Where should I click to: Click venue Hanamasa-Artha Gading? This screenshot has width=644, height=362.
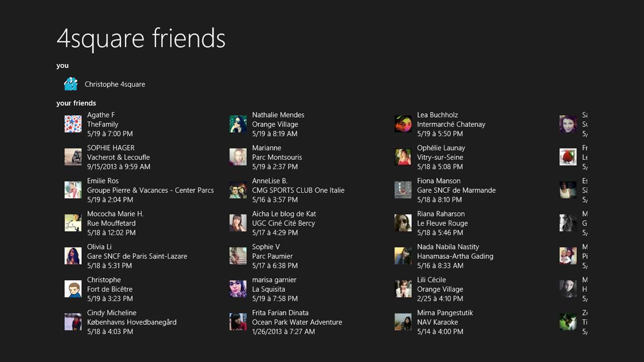coord(455,257)
